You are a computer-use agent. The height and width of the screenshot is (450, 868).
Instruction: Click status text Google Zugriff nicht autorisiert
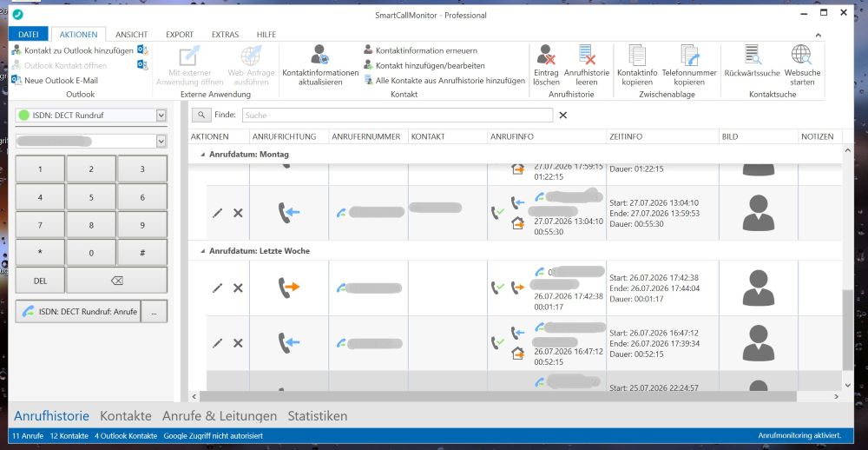214,436
